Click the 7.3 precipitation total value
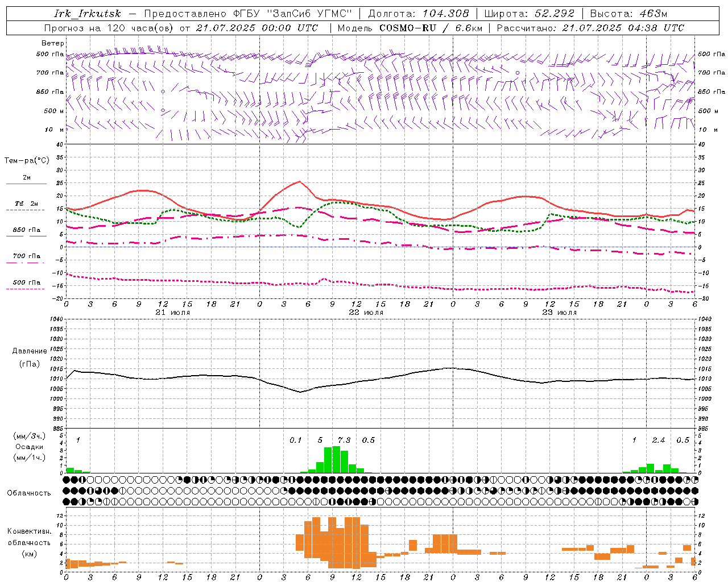 coord(344,440)
